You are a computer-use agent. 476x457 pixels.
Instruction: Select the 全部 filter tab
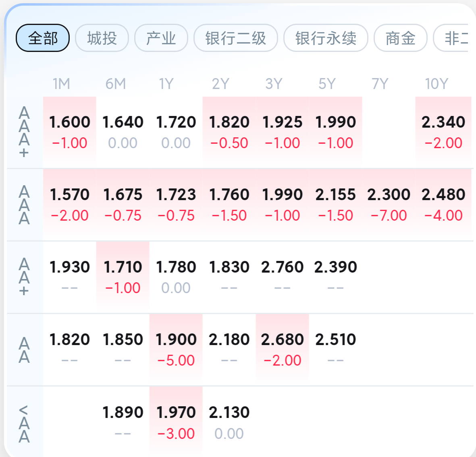click(43, 38)
